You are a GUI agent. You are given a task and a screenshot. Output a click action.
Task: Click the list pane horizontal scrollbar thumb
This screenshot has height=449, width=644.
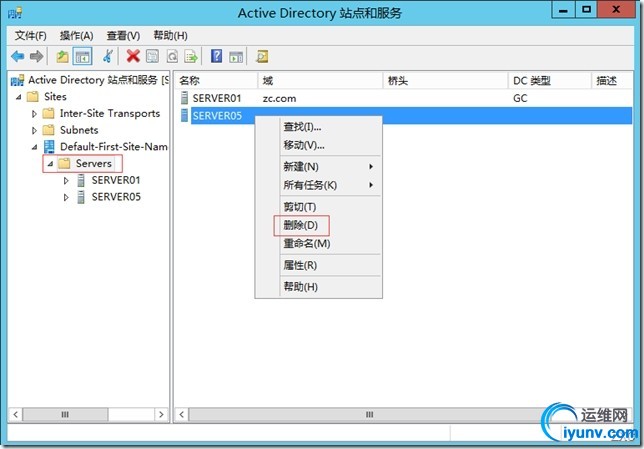[370, 414]
